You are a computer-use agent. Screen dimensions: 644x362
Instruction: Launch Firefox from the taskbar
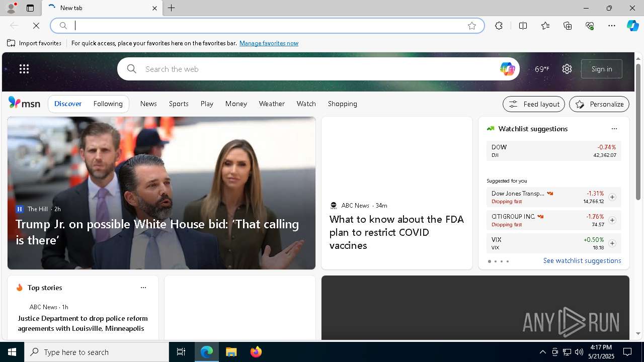click(x=256, y=352)
